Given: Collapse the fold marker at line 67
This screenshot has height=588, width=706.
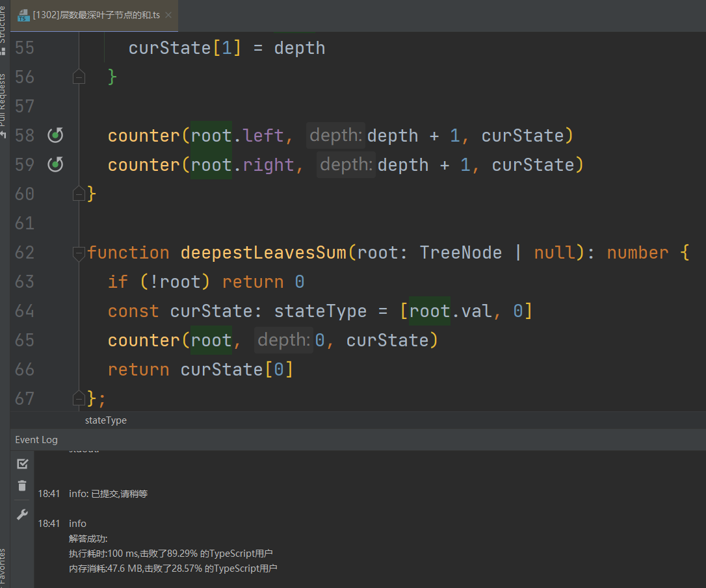Looking at the screenshot, I should pyautogui.click(x=79, y=398).
